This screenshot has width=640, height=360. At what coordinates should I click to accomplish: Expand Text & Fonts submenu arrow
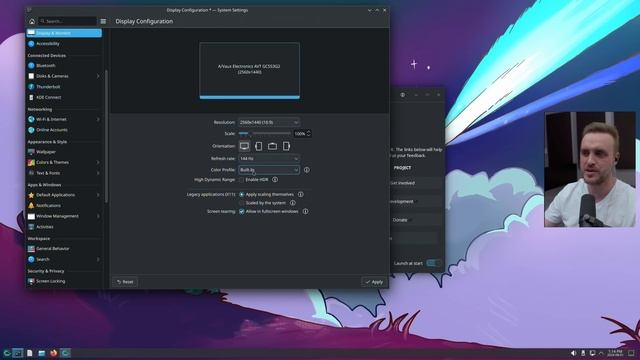coord(98,173)
